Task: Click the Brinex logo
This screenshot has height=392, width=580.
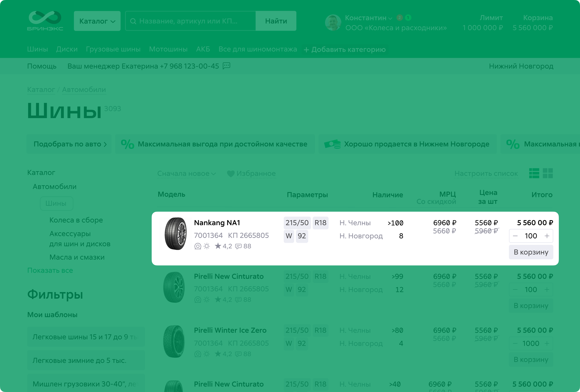Action: [x=45, y=21]
